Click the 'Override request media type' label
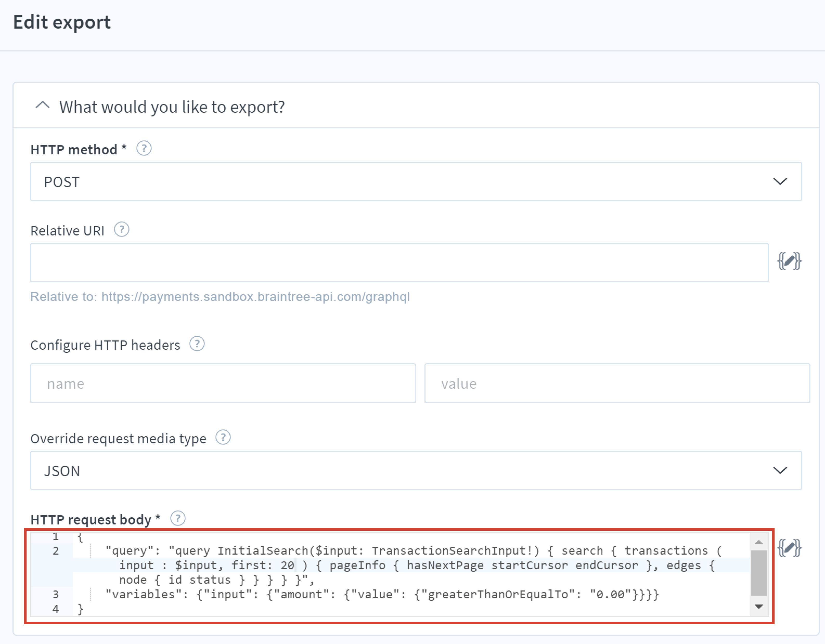Viewport: 825px width, 644px height. click(x=118, y=439)
